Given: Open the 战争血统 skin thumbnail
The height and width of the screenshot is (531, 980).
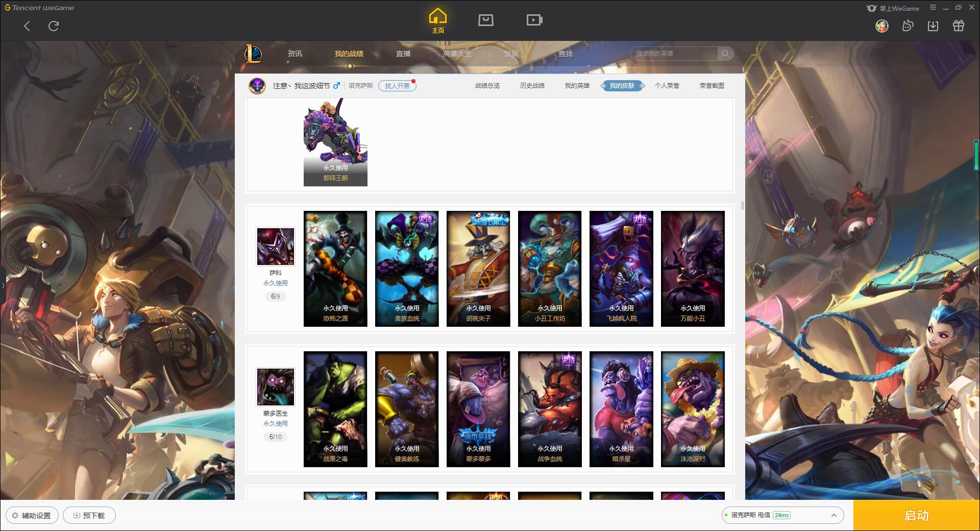Looking at the screenshot, I should pyautogui.click(x=550, y=409).
